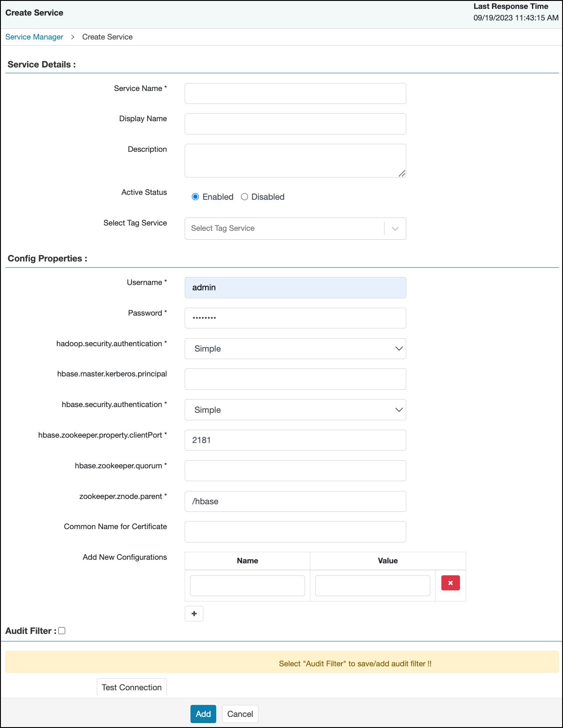
Task: Open the Select Tag Service dropdown
Action: click(x=295, y=229)
